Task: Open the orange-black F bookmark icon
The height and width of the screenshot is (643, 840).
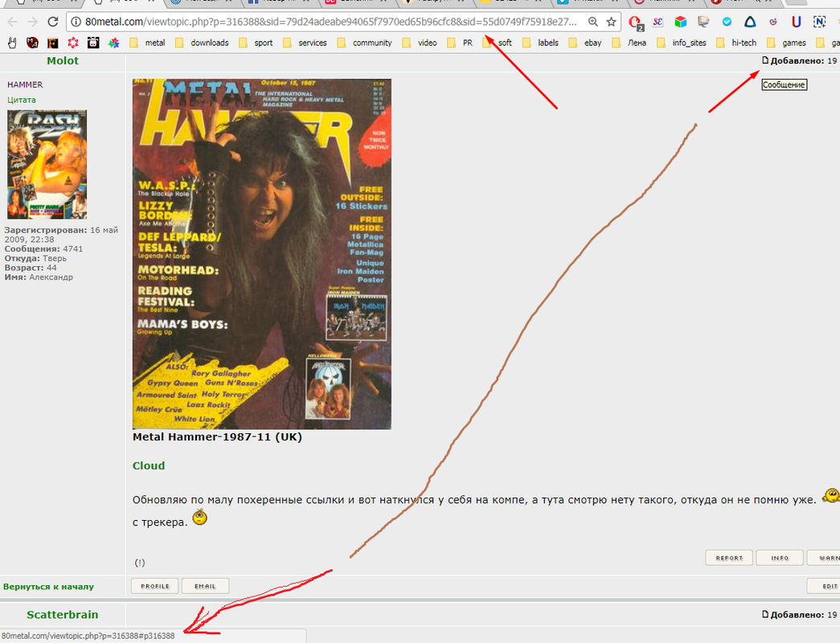Action: point(52,43)
